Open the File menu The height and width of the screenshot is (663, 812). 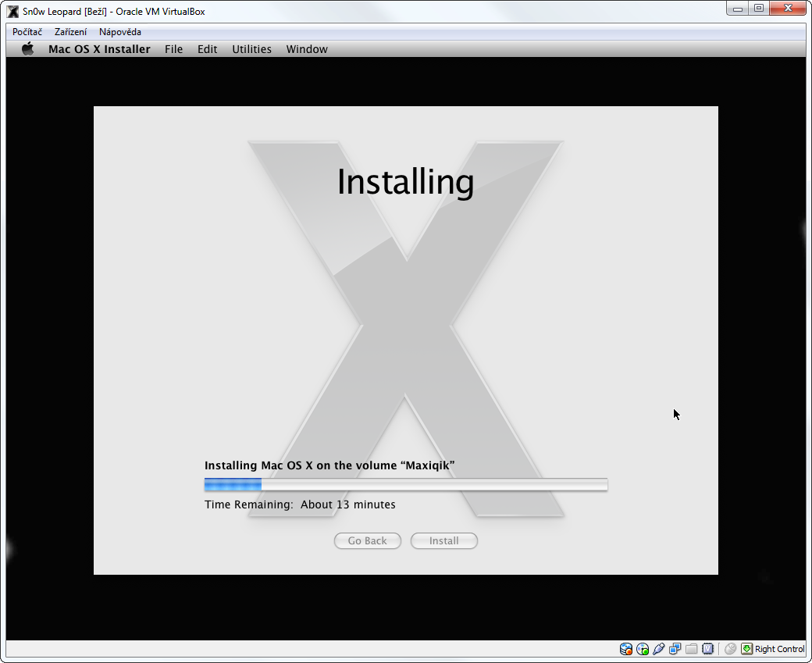(173, 49)
